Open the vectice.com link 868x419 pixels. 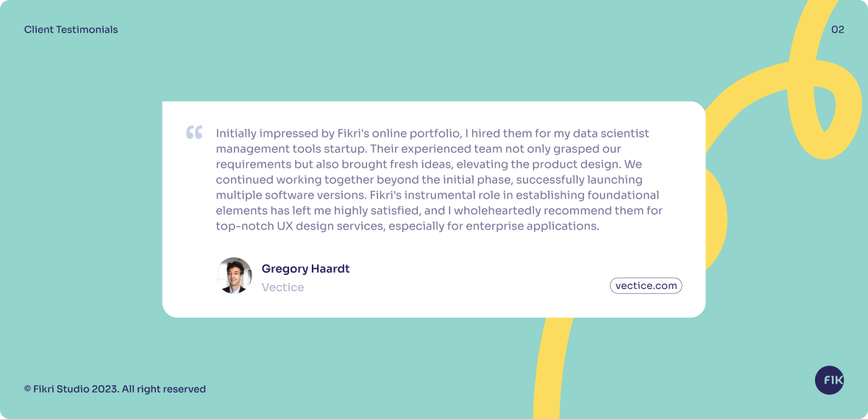645,286
